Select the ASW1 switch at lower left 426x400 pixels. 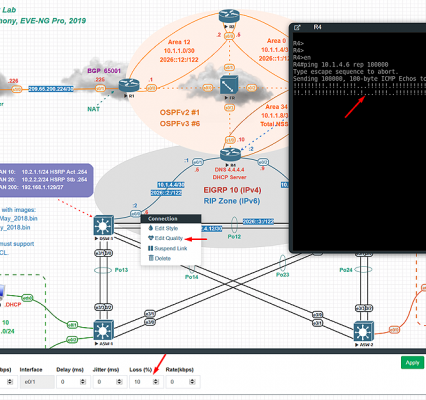pyautogui.click(x=103, y=330)
